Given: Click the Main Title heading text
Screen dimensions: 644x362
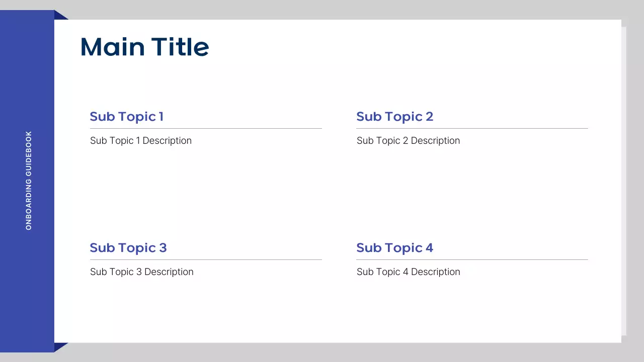Looking at the screenshot, I should point(144,47).
